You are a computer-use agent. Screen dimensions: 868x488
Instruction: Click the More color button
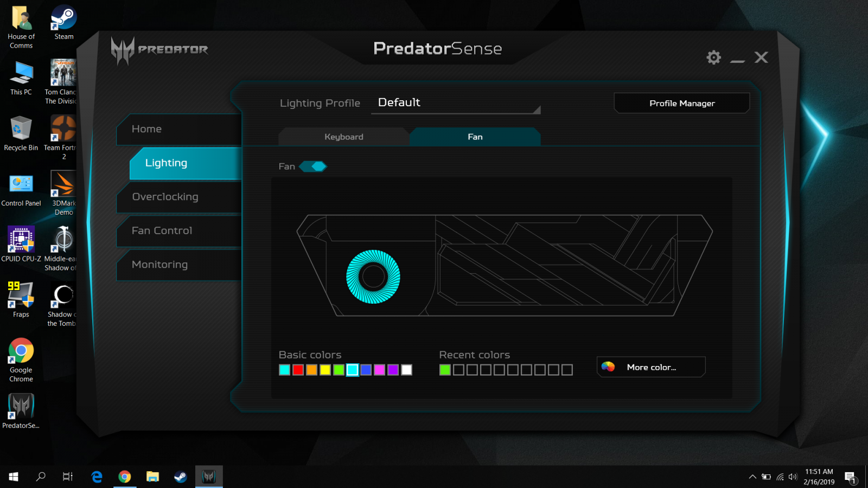pyautogui.click(x=651, y=367)
